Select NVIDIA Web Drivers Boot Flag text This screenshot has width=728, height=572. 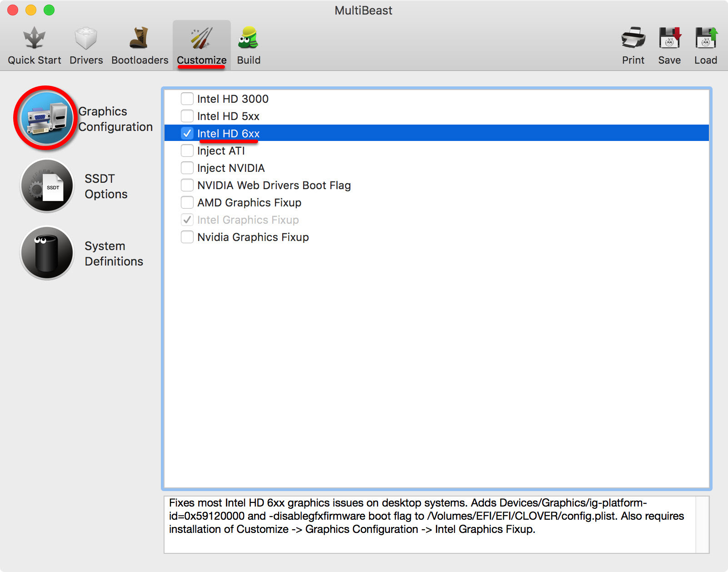(x=274, y=185)
